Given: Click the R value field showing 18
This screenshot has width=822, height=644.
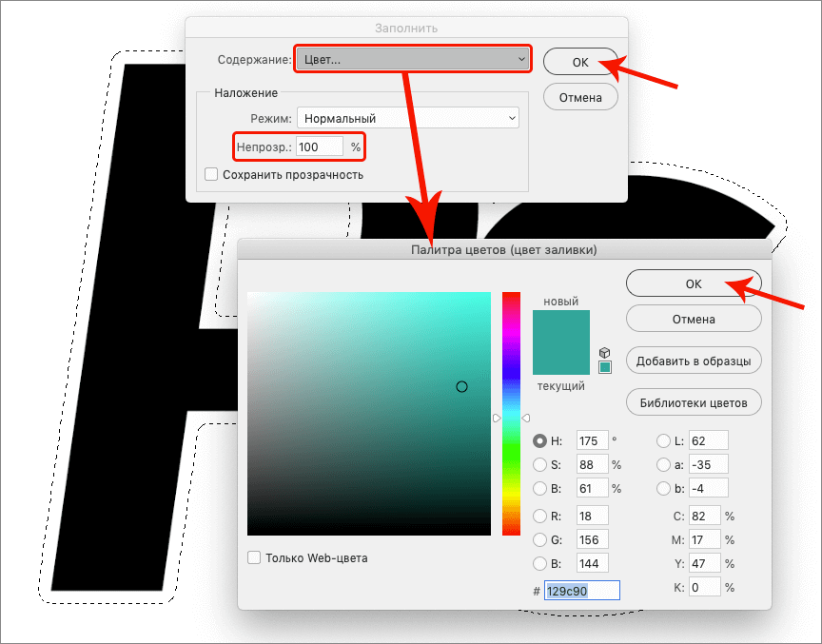Looking at the screenshot, I should (593, 517).
